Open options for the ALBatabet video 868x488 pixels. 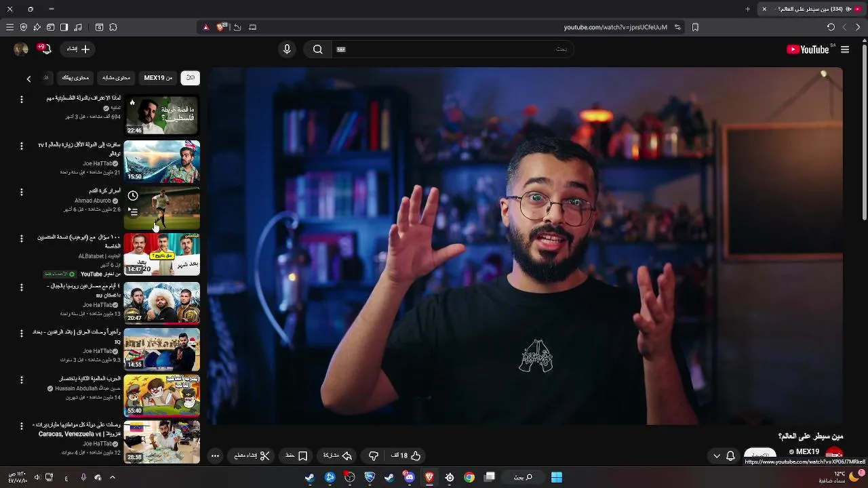click(x=21, y=239)
